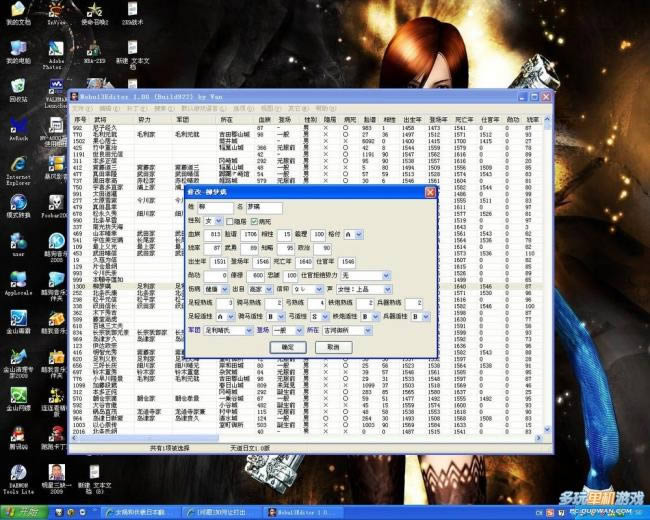Image resolution: width=650 pixels, height=520 pixels.
Task: Launch the DAEMON Tools Lite shortcut
Action: click(x=18, y=480)
